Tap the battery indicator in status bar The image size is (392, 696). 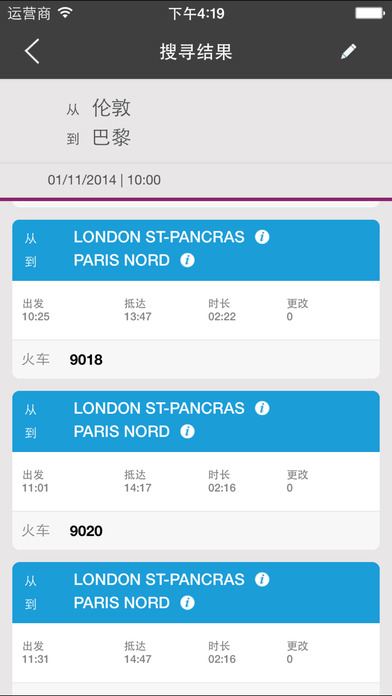tap(369, 13)
